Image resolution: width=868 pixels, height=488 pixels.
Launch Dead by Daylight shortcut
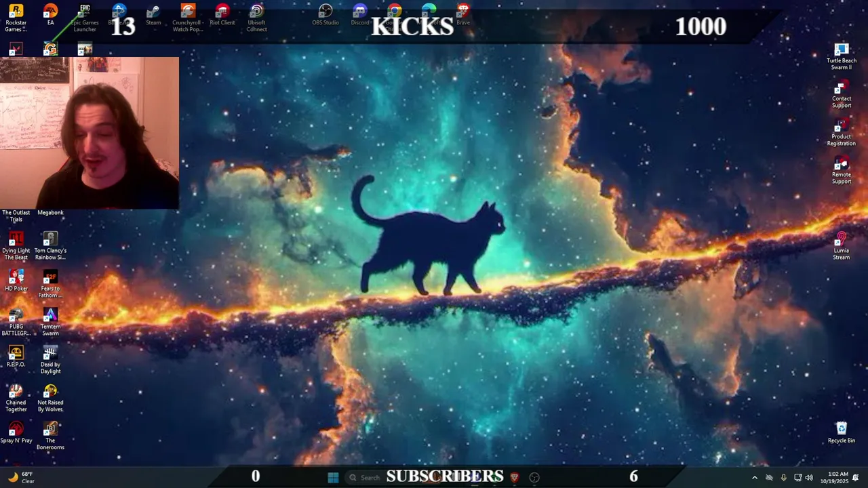pos(50,360)
